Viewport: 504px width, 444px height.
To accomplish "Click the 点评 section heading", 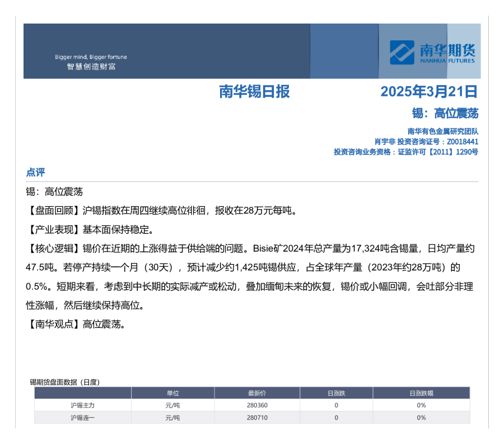I will click(x=35, y=172).
